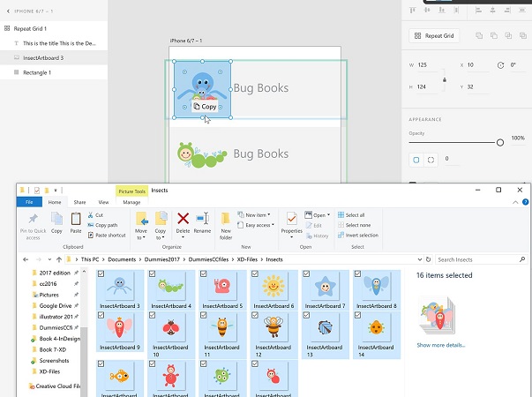
Task: Click the Repeat Grid button
Action: pos(434,36)
